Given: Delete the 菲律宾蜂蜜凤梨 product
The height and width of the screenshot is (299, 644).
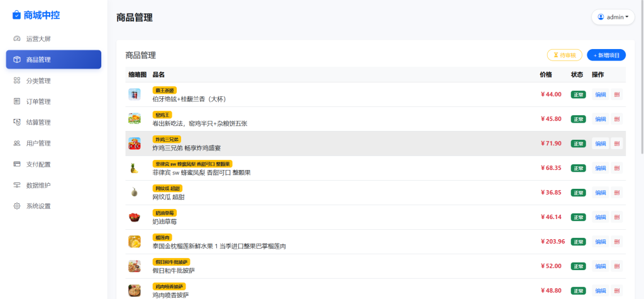Looking at the screenshot, I should (x=616, y=168).
